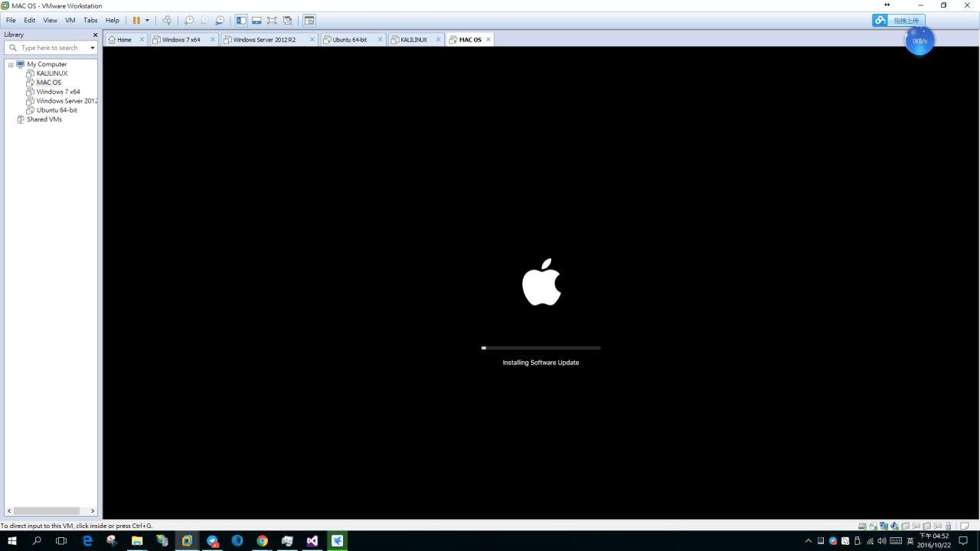
Task: Toggle the library sidebar view icon
Action: (x=241, y=21)
